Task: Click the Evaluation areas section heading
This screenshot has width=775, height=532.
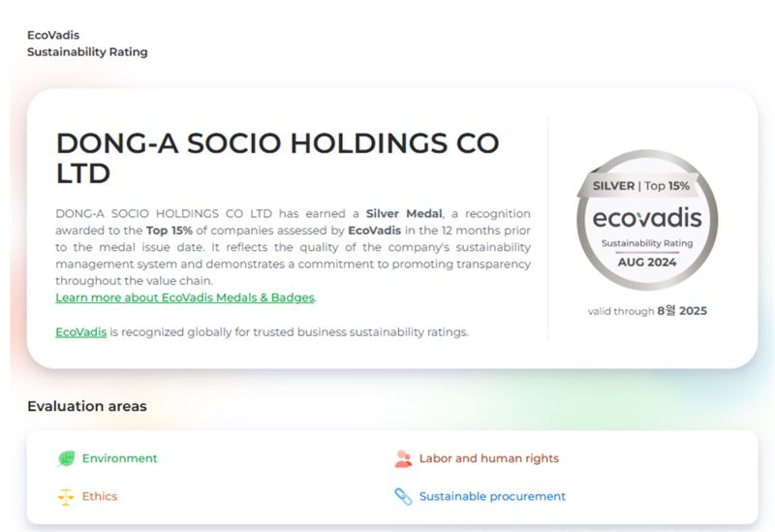Action: [x=87, y=406]
